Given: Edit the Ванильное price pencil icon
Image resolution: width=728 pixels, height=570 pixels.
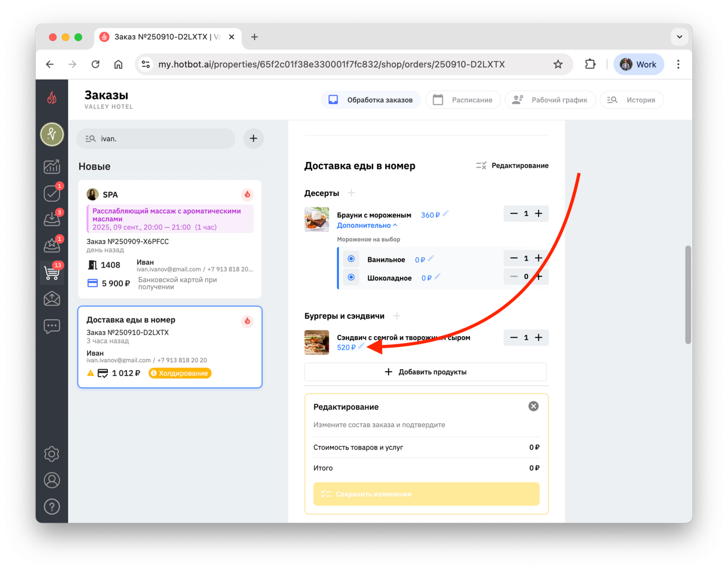Looking at the screenshot, I should [431, 258].
